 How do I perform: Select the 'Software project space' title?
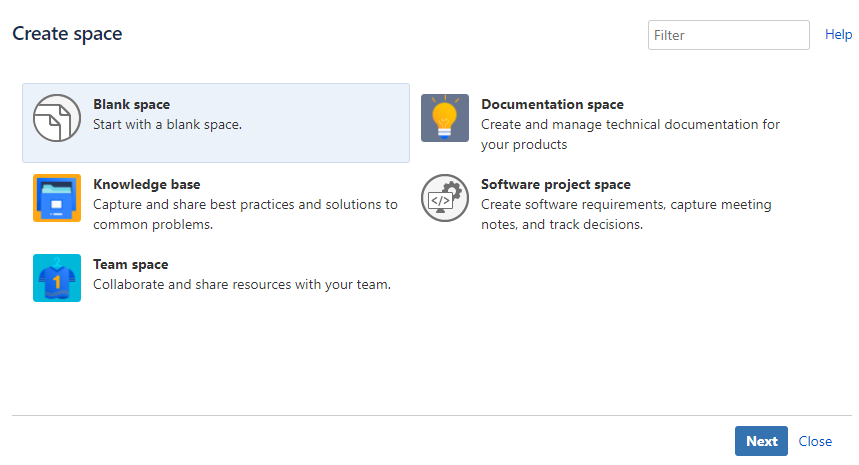[x=556, y=184]
